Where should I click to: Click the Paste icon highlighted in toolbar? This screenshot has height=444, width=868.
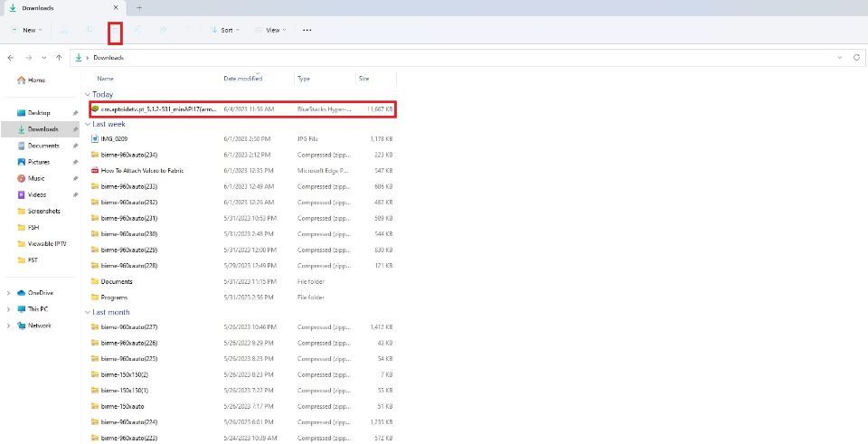click(115, 33)
